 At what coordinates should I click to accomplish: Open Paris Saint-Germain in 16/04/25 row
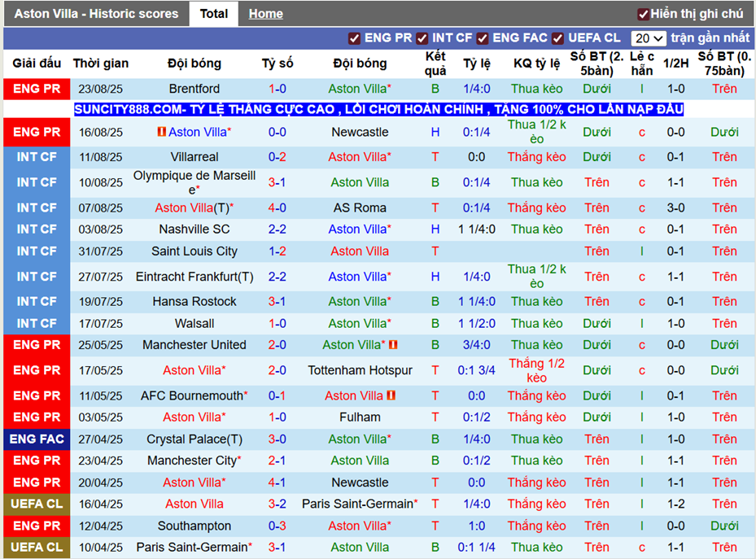pyautogui.click(x=360, y=504)
